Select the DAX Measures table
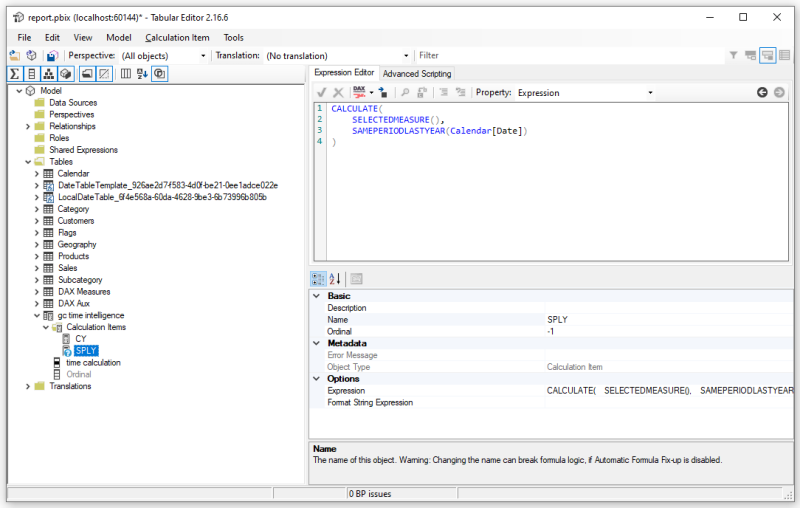 tap(84, 291)
